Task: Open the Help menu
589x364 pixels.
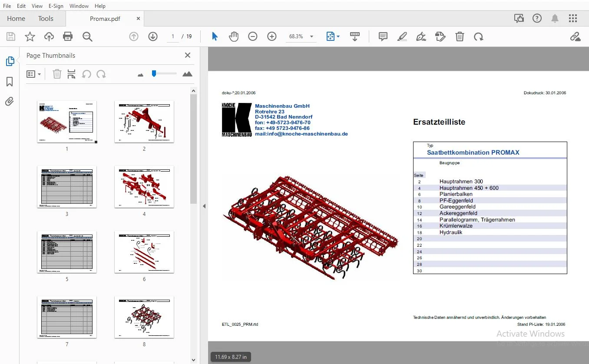Action: (x=100, y=6)
